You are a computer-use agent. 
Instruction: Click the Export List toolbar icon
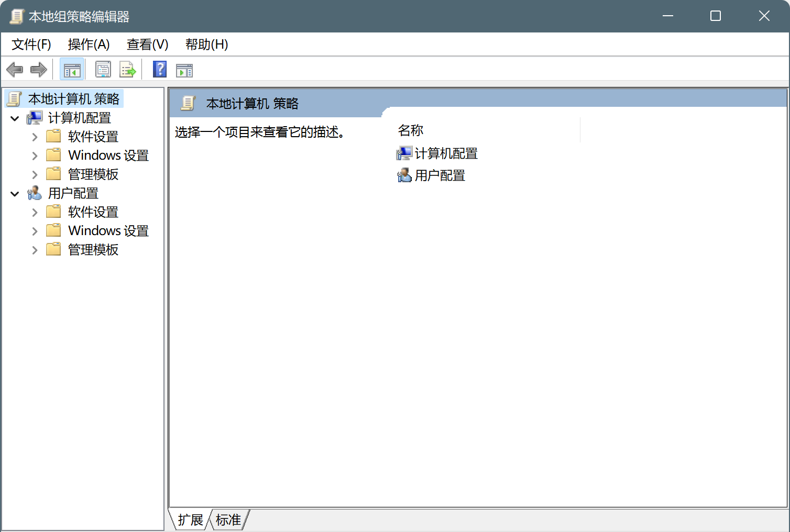coord(128,70)
